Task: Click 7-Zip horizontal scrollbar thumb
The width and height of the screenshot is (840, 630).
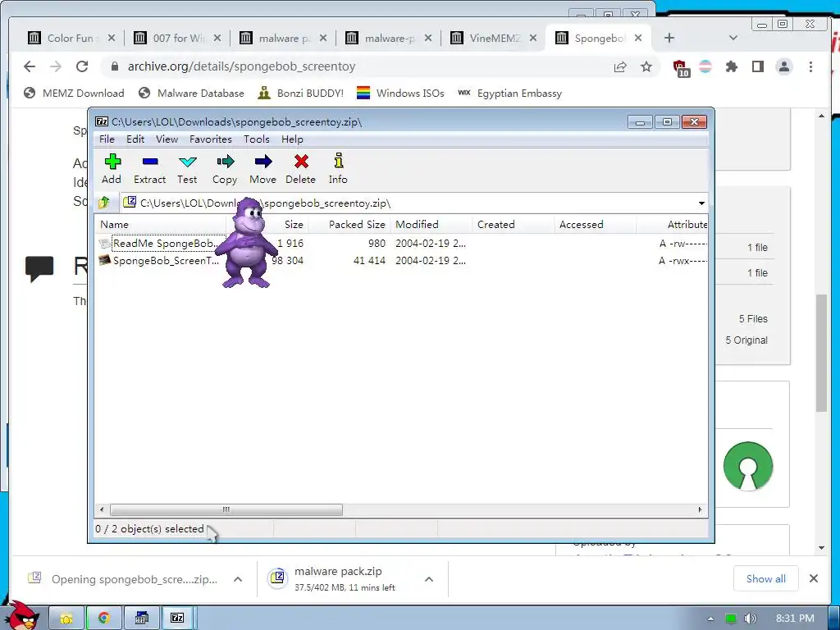Action: [x=226, y=509]
